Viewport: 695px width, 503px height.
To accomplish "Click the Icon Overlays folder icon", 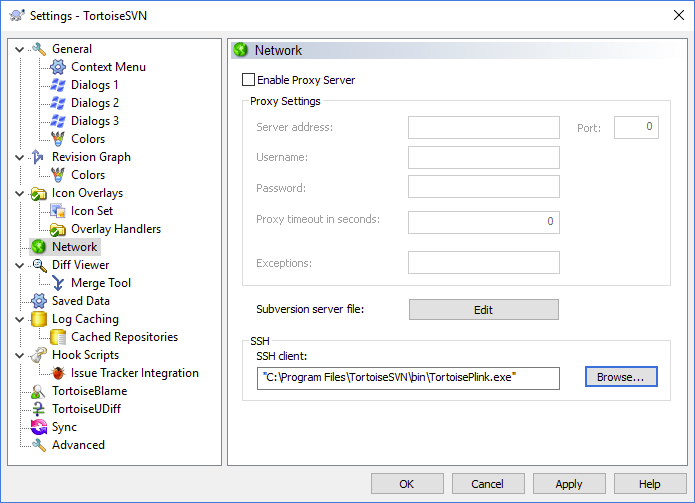I will tap(39, 193).
